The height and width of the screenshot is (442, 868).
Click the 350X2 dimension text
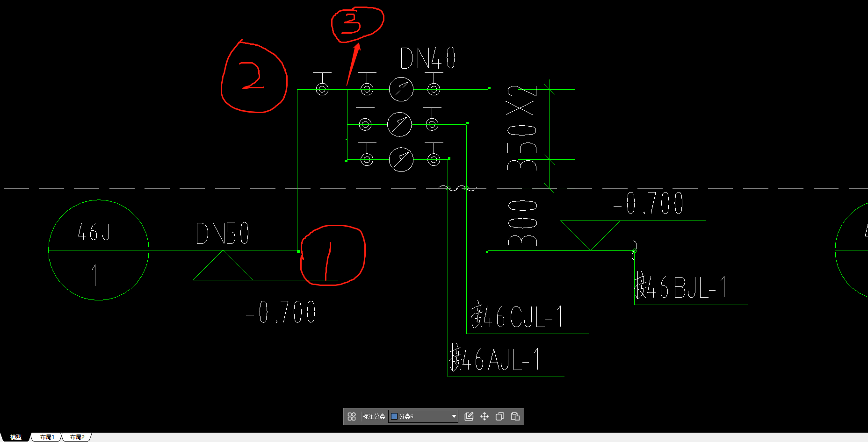pyautogui.click(x=521, y=128)
